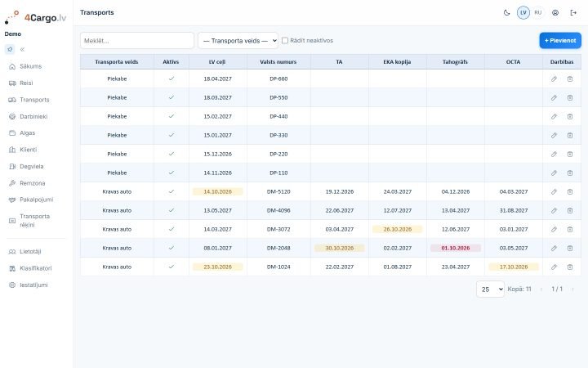This screenshot has height=368, width=588.
Task: Edit the DP-660 trailer row
Action: pos(554,79)
